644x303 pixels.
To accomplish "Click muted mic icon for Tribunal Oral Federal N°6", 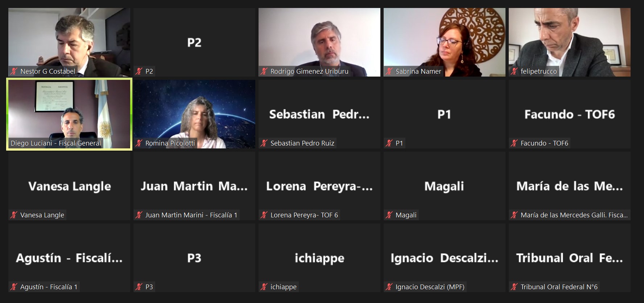I will point(514,287).
